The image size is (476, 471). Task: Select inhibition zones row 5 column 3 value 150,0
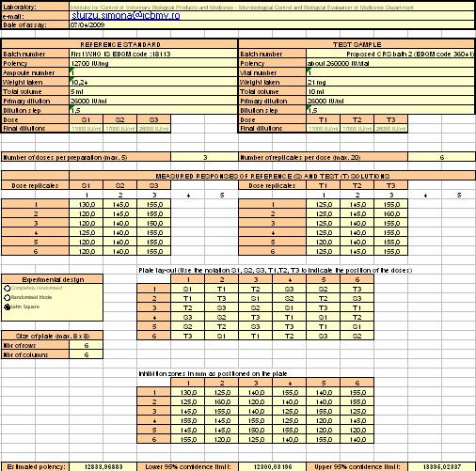tap(255, 430)
